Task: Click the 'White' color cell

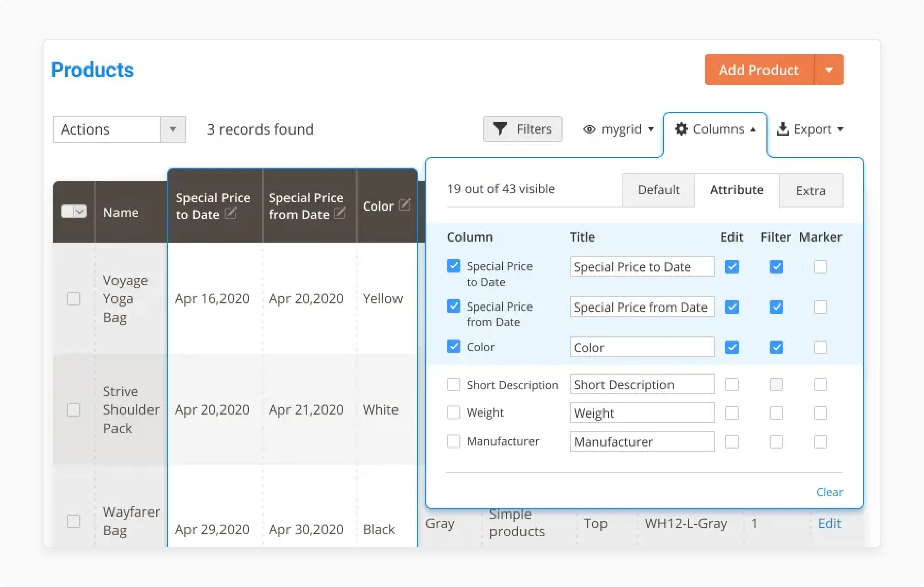Action: click(x=381, y=410)
